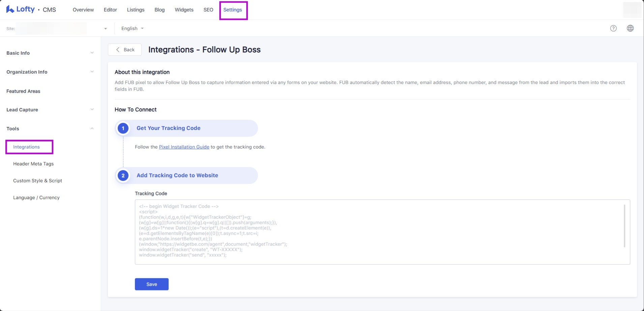
Task: Open the help question mark icon
Action: coord(613,28)
